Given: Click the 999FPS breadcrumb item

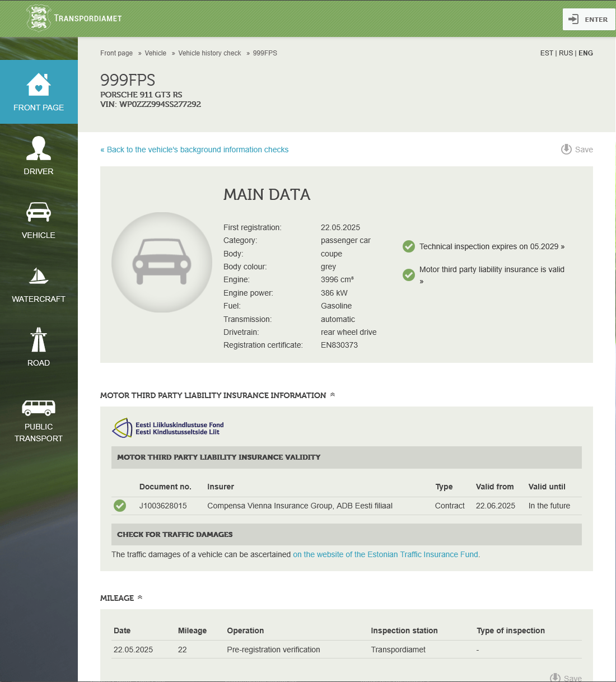Looking at the screenshot, I should point(265,53).
